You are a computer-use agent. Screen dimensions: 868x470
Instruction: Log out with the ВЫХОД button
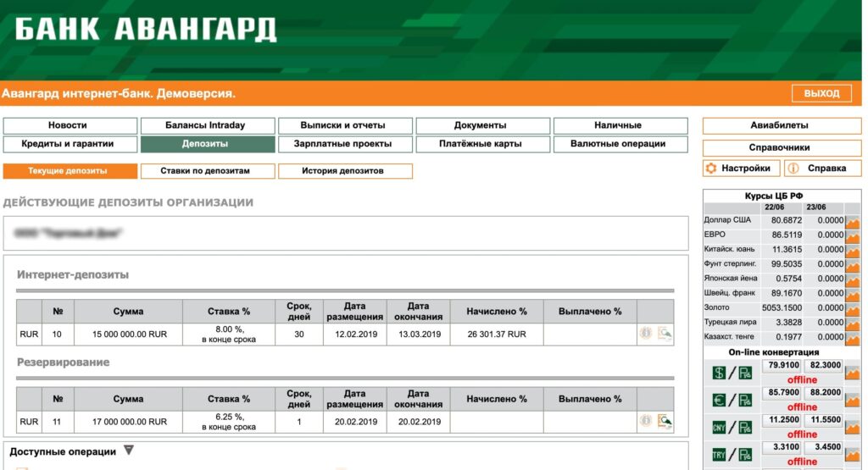click(821, 93)
